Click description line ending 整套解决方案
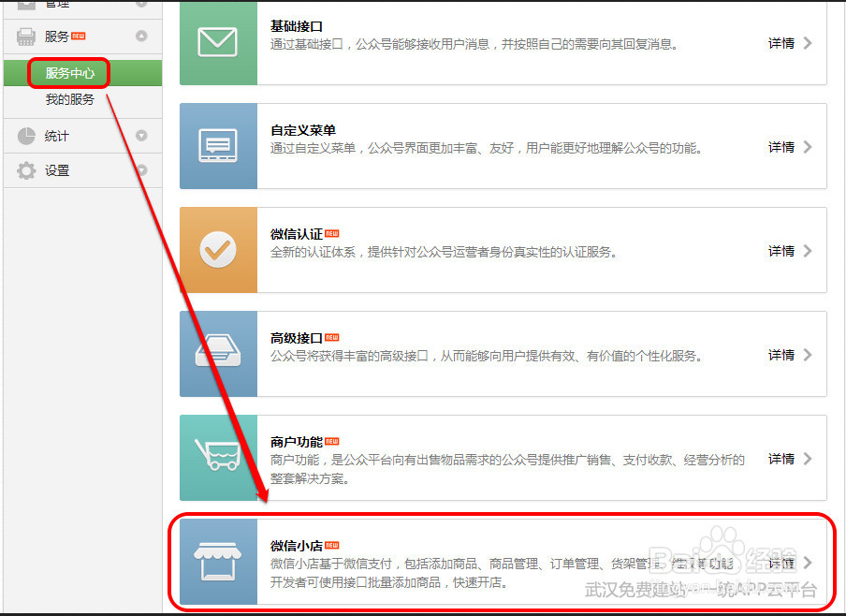The width and height of the screenshot is (846, 616). (309, 479)
